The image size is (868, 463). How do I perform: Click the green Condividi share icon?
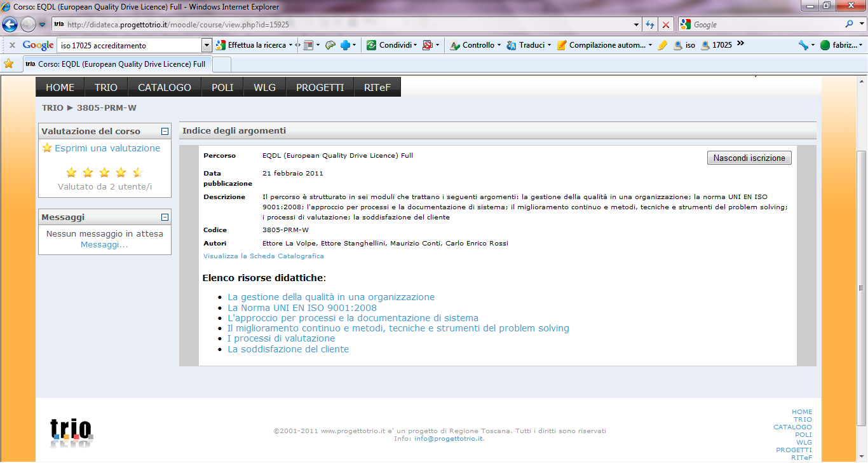(371, 45)
